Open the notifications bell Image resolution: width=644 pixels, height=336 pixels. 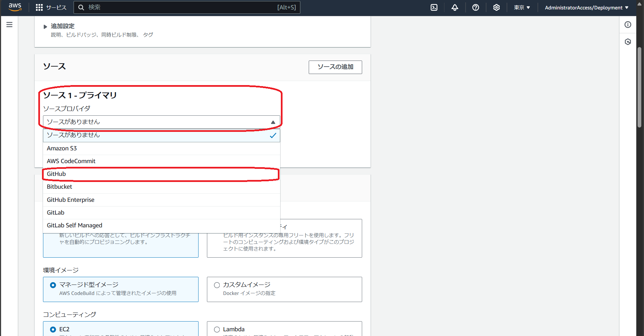tap(455, 7)
